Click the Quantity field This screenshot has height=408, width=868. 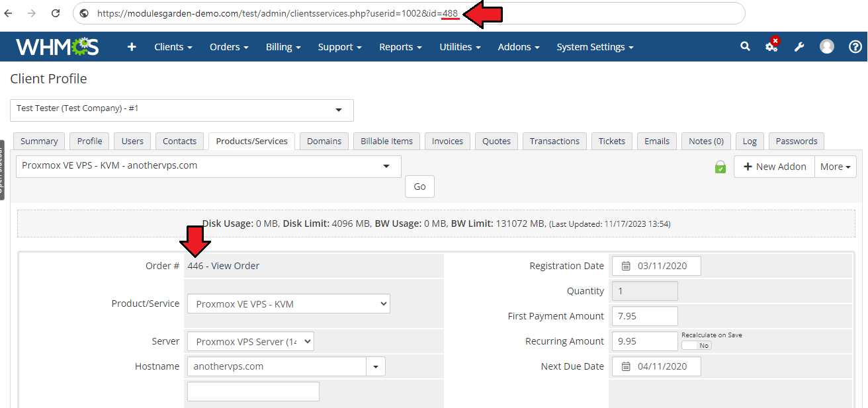point(645,291)
